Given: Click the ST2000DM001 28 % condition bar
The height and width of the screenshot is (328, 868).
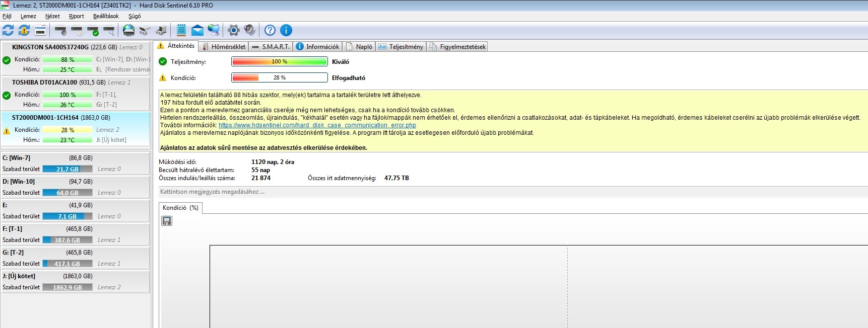Looking at the screenshot, I should (x=68, y=130).
